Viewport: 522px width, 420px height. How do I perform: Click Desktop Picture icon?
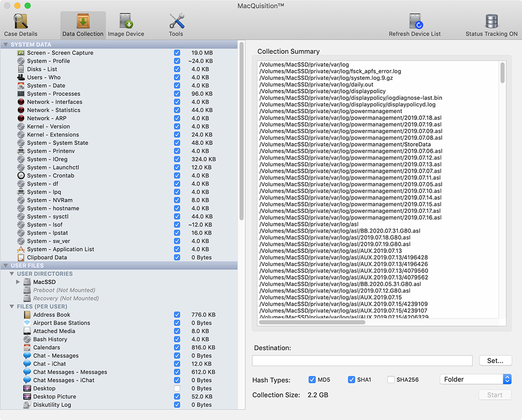[x=27, y=397]
